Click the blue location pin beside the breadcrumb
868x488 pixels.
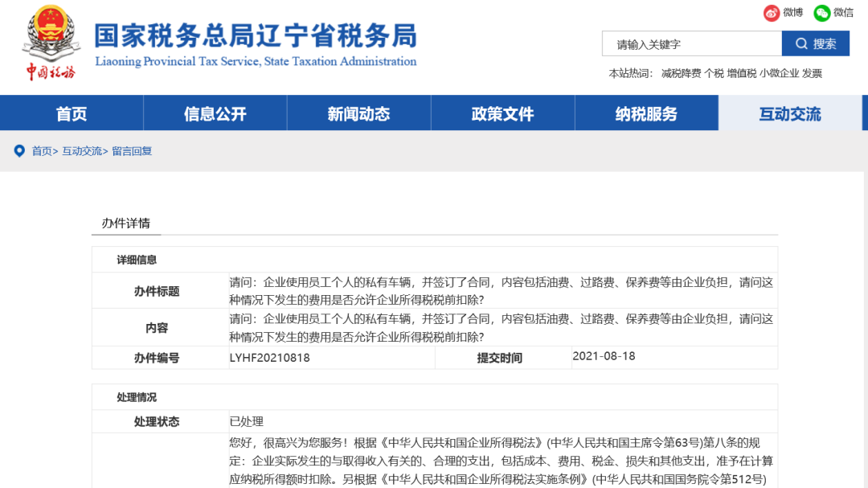[18, 150]
